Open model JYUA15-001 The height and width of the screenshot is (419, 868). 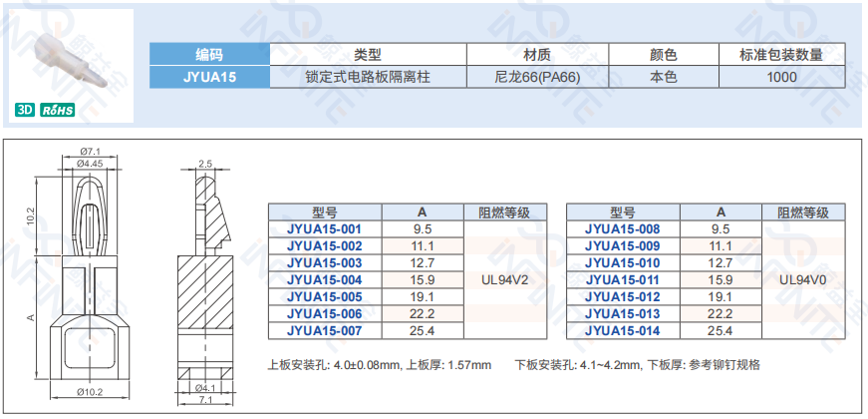click(x=324, y=229)
